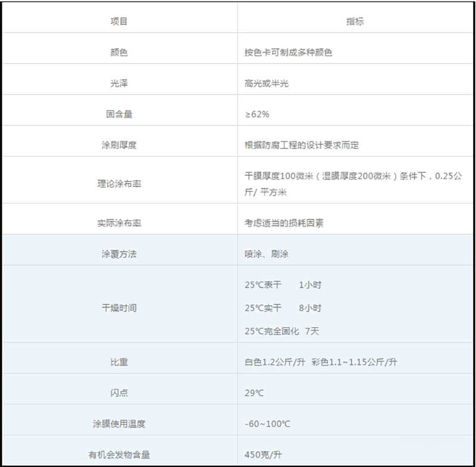
Task: Click the 干燥时间 row label
Action: pyautogui.click(x=119, y=308)
